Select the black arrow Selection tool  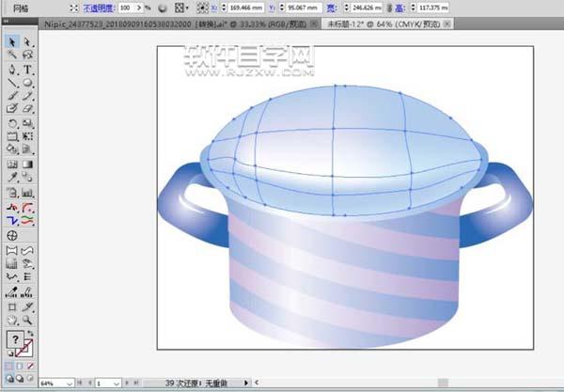pyautogui.click(x=12, y=43)
